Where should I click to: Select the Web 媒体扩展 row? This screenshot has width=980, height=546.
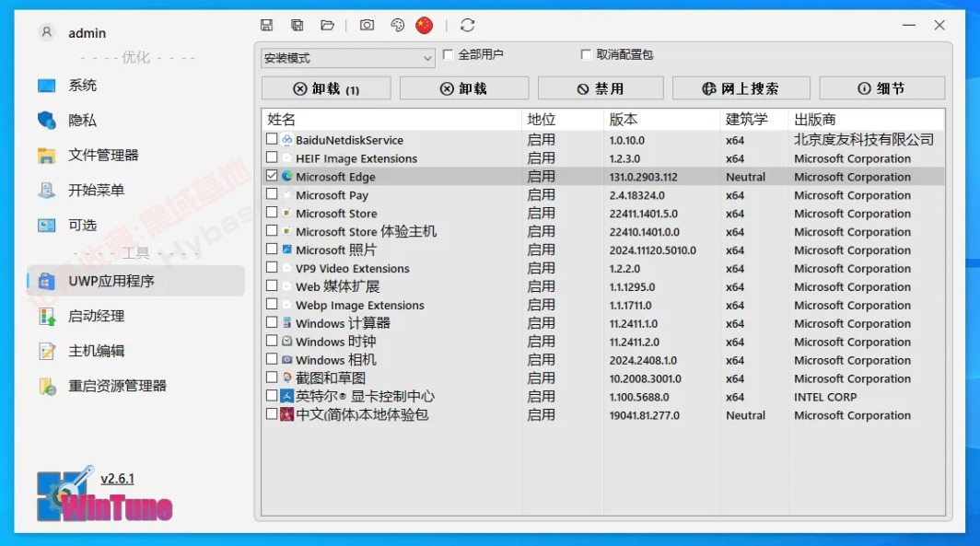click(603, 286)
